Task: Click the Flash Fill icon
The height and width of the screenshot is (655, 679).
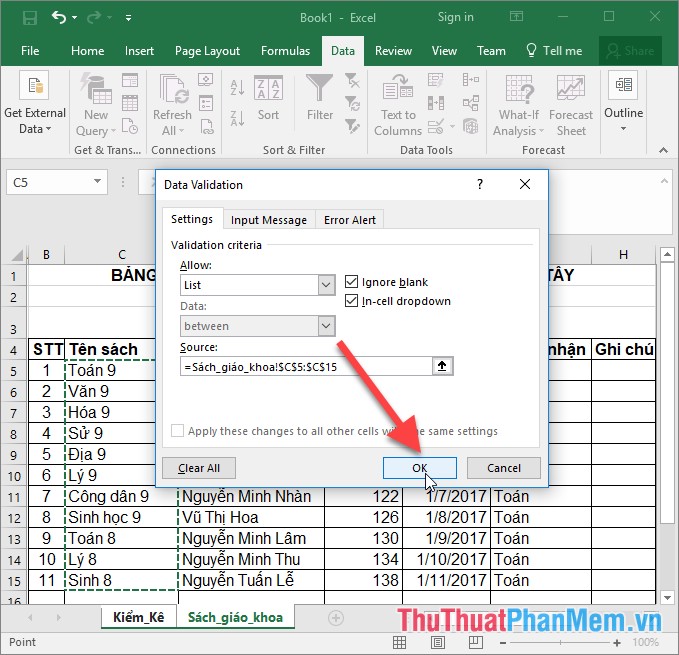Action: (435, 81)
